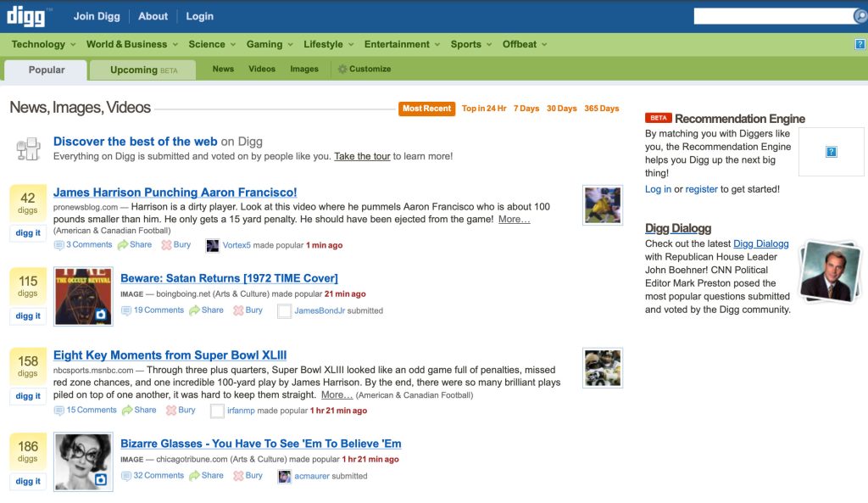
Task: Digg it on the 115 diggs story
Action: pyautogui.click(x=28, y=316)
